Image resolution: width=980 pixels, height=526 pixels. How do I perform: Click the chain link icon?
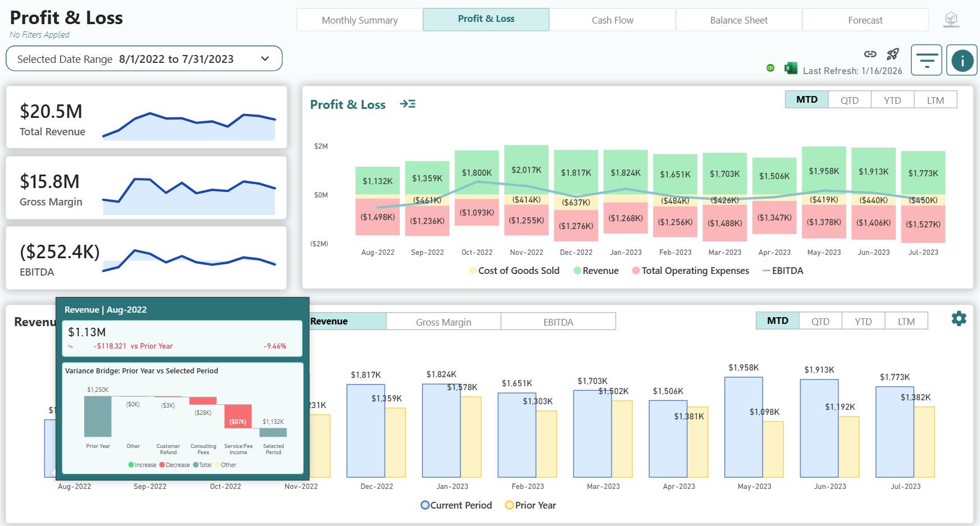point(870,54)
